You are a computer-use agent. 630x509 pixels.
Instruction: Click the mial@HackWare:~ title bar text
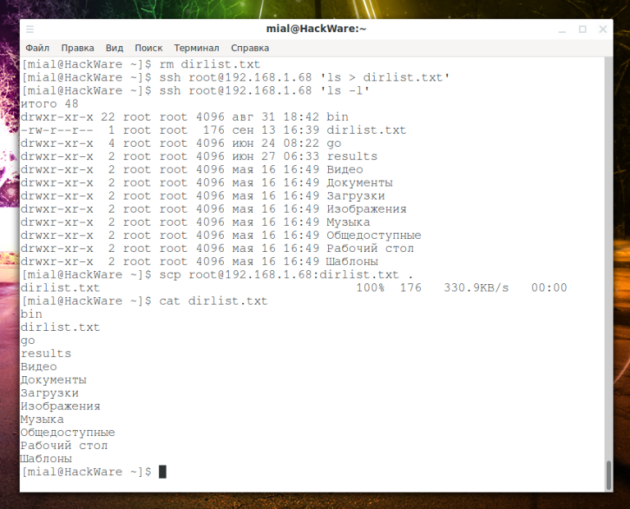point(316,29)
